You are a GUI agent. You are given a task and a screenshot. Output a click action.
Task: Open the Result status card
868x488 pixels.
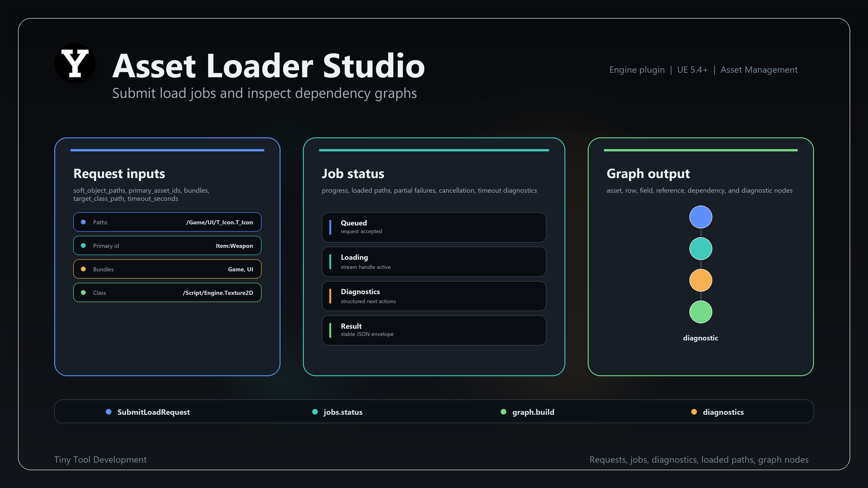click(x=434, y=330)
